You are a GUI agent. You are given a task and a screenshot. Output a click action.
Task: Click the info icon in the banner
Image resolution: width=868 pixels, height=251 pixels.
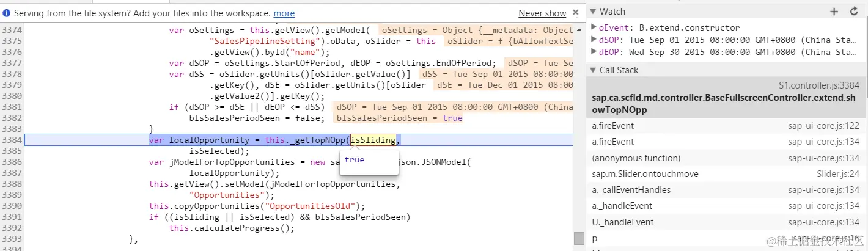(6, 13)
